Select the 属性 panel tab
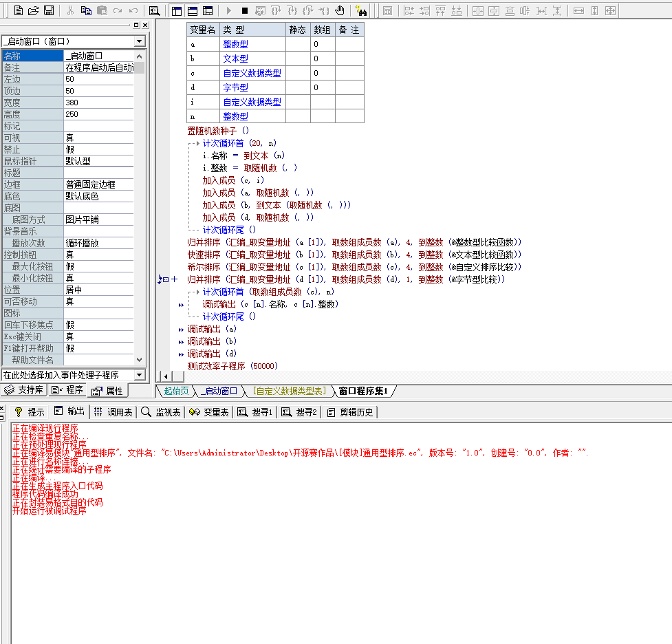Image resolution: width=672 pixels, height=644 pixels. tap(107, 391)
